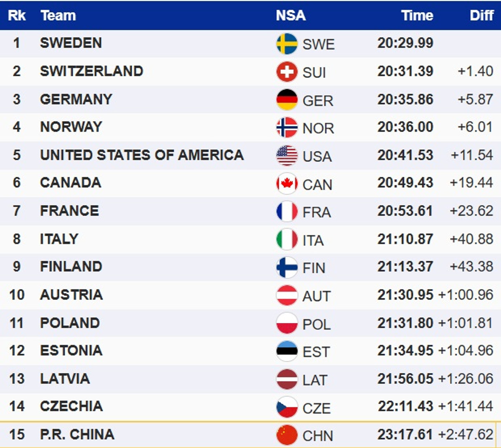Click the Norway flag icon
This screenshot has height=448, width=501.
tap(287, 128)
